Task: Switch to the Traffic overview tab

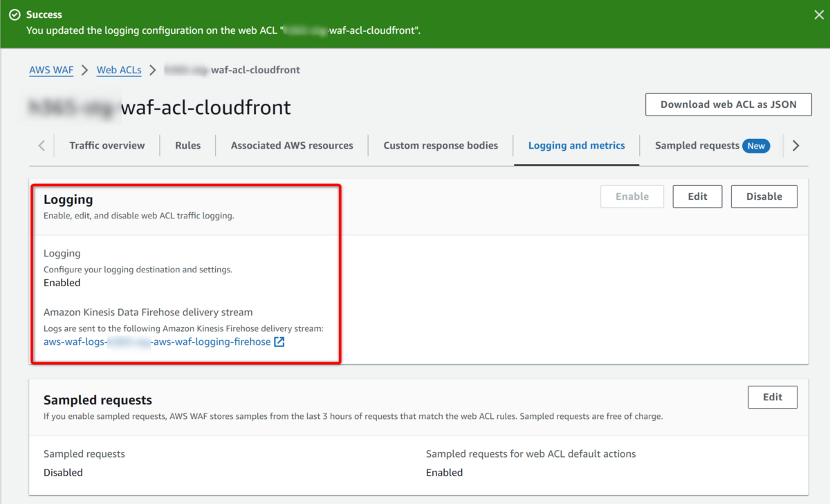Action: 107,146
